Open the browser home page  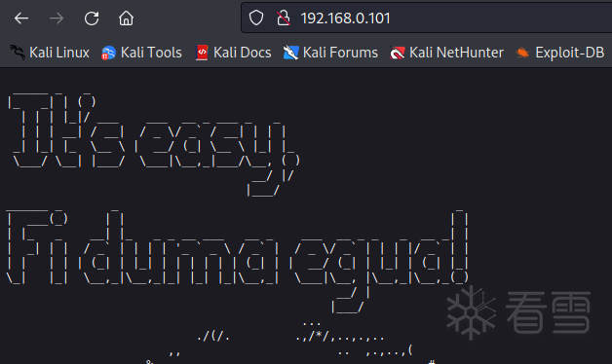pyautogui.click(x=126, y=18)
